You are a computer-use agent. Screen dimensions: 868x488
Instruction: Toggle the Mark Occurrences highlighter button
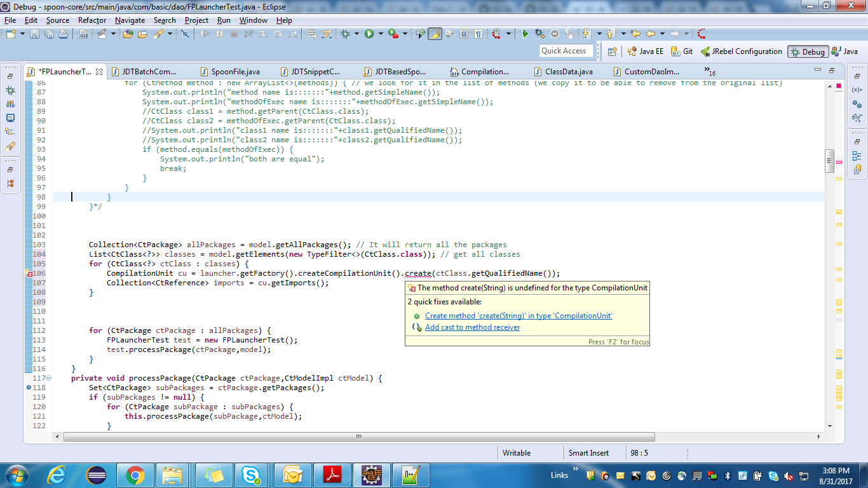pos(434,34)
